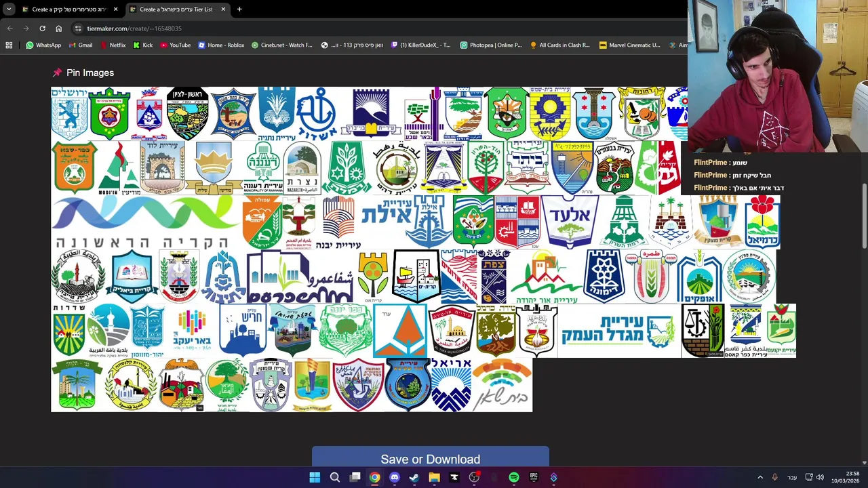
Task: Open the YouTube bookmark
Action: point(175,45)
